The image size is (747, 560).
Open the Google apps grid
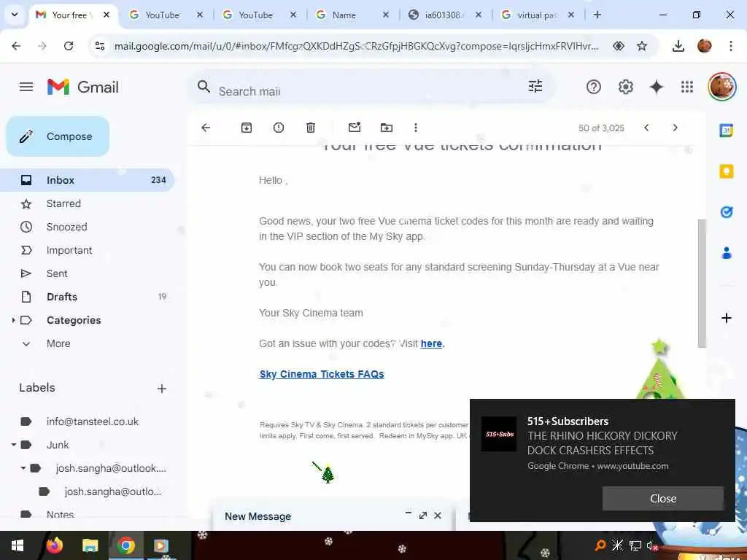(687, 87)
